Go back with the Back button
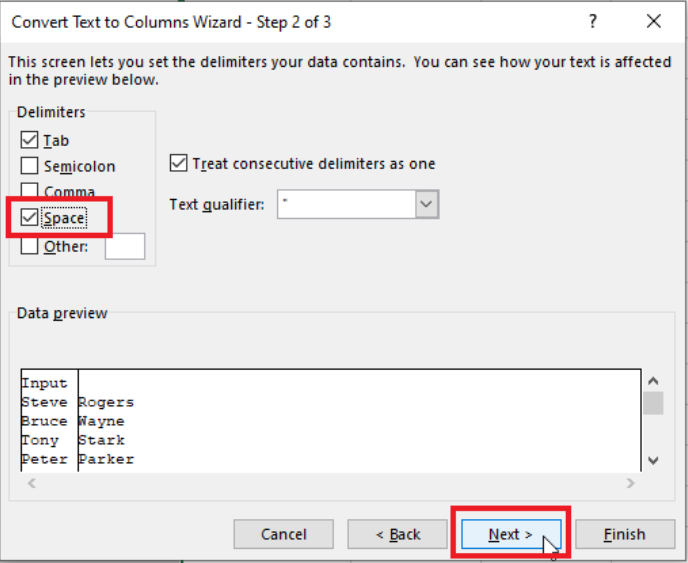Screen dimensions: 688x563 [x=397, y=534]
